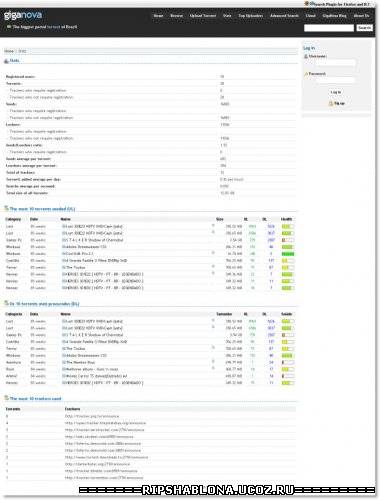Screen dimensions: 380x500
Task: Open the Browse menu item
Action: pyautogui.click(x=176, y=16)
